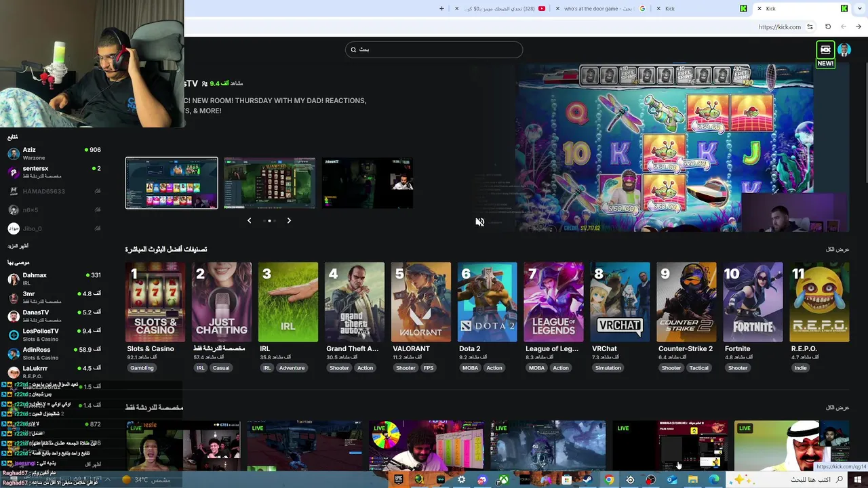
Task: Open Settings gear in the taskbar
Action: click(x=462, y=480)
